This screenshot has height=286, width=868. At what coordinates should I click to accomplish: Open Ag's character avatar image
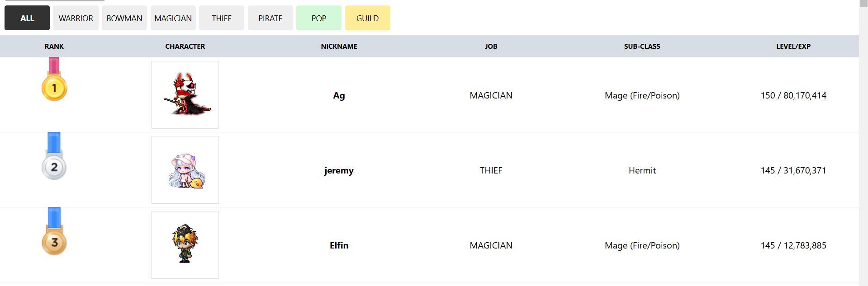(x=185, y=95)
